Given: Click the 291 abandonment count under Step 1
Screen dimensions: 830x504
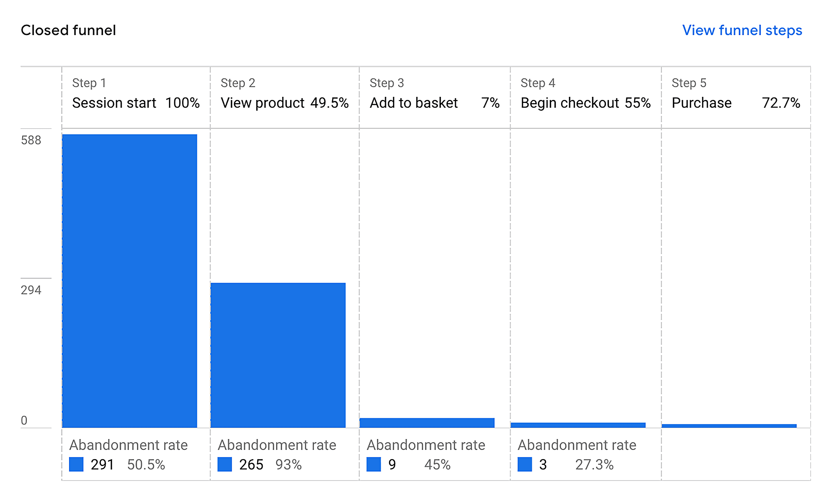Looking at the screenshot, I should (x=102, y=464).
